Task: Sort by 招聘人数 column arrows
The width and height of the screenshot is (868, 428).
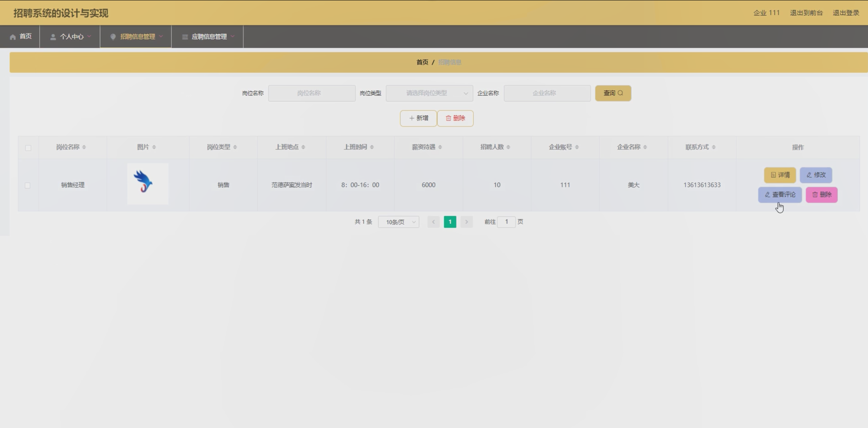Action: (508, 147)
